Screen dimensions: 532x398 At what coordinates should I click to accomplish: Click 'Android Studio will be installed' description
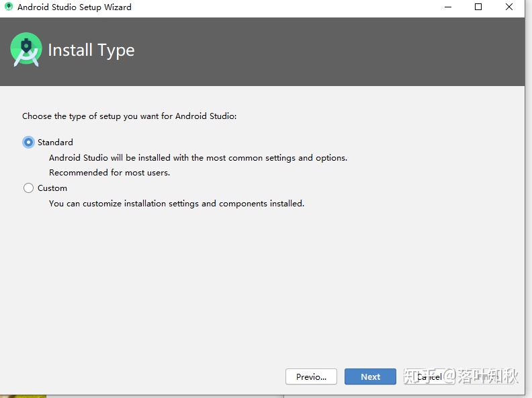point(198,158)
